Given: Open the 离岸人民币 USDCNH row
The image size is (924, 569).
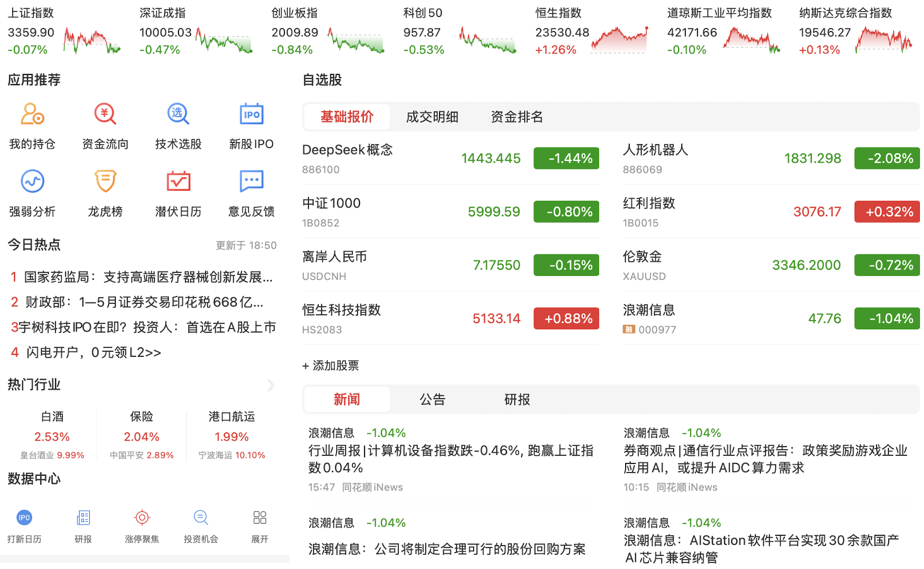Looking at the screenshot, I should (450, 265).
